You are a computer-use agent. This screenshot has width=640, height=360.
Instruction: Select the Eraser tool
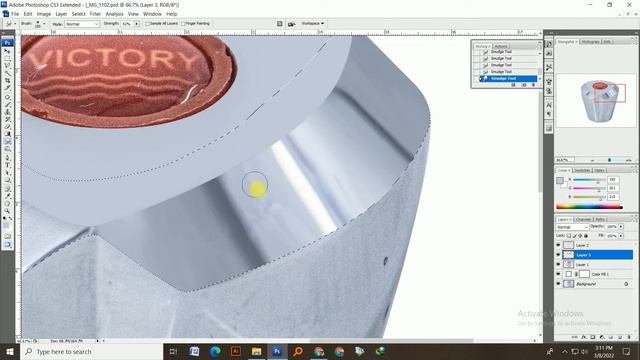click(7, 127)
